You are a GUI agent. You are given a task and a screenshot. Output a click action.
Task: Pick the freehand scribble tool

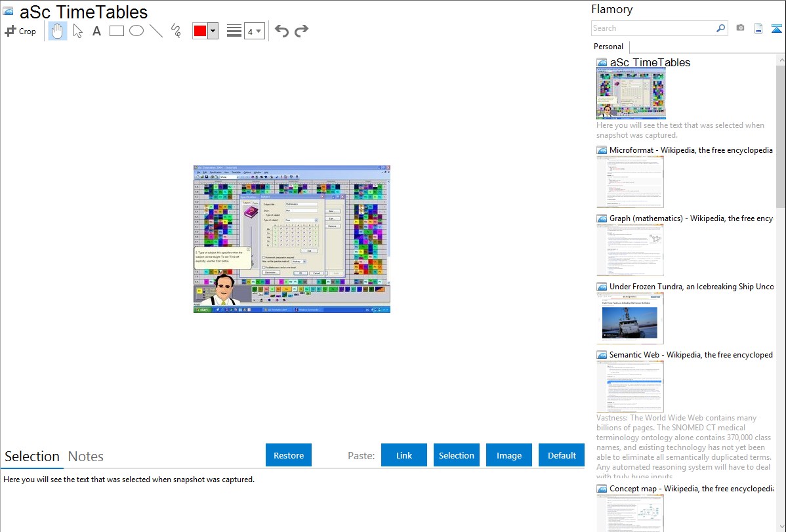click(x=176, y=31)
